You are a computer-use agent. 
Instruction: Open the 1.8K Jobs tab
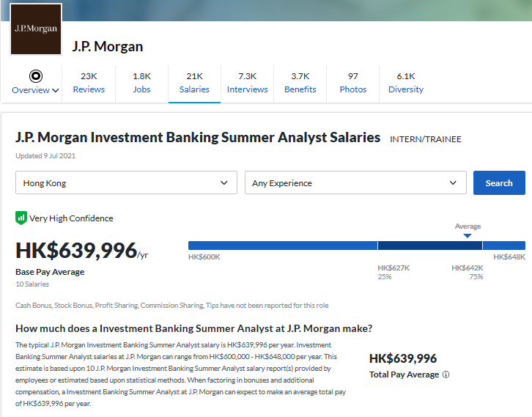pyautogui.click(x=142, y=83)
